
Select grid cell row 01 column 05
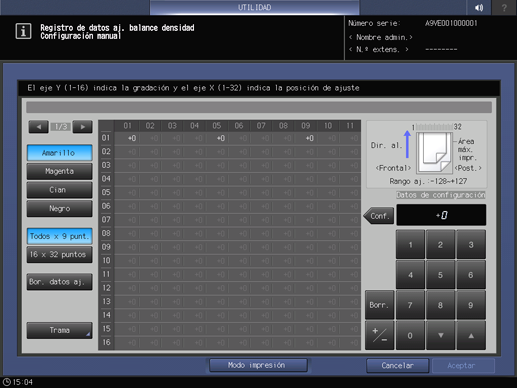217,138
